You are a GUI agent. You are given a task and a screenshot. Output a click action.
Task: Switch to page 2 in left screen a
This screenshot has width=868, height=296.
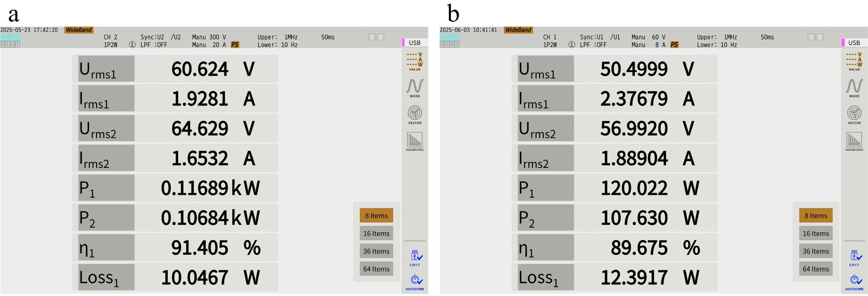click(x=380, y=37)
